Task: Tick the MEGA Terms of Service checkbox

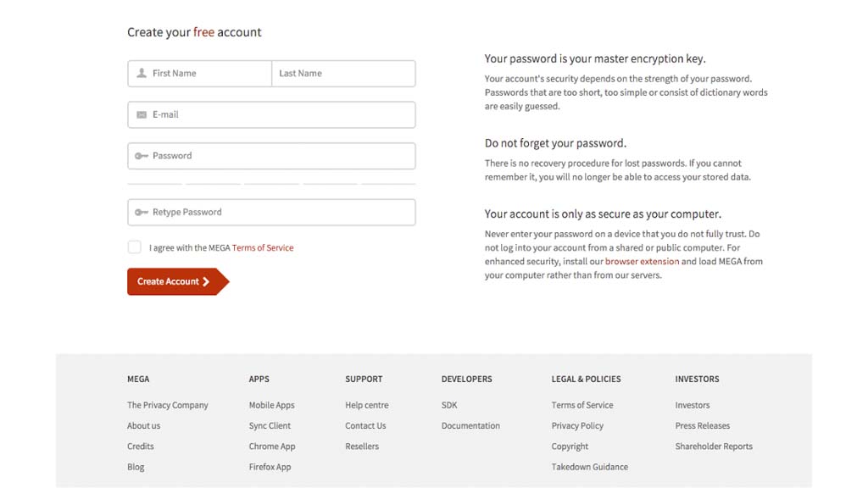Action: point(135,247)
